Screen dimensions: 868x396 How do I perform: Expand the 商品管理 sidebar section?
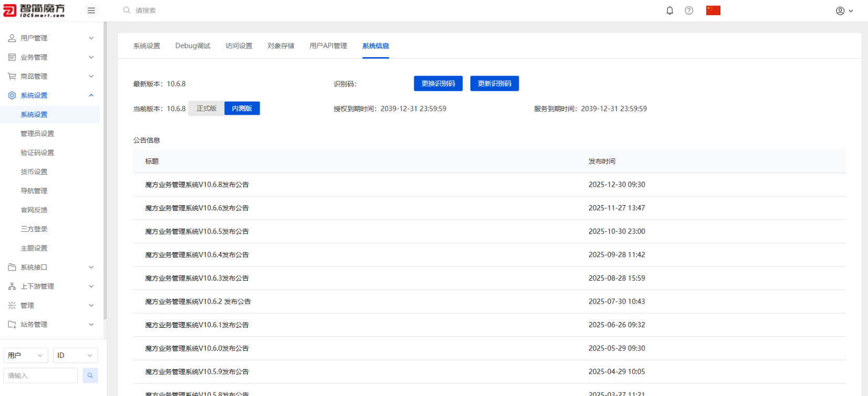51,77
